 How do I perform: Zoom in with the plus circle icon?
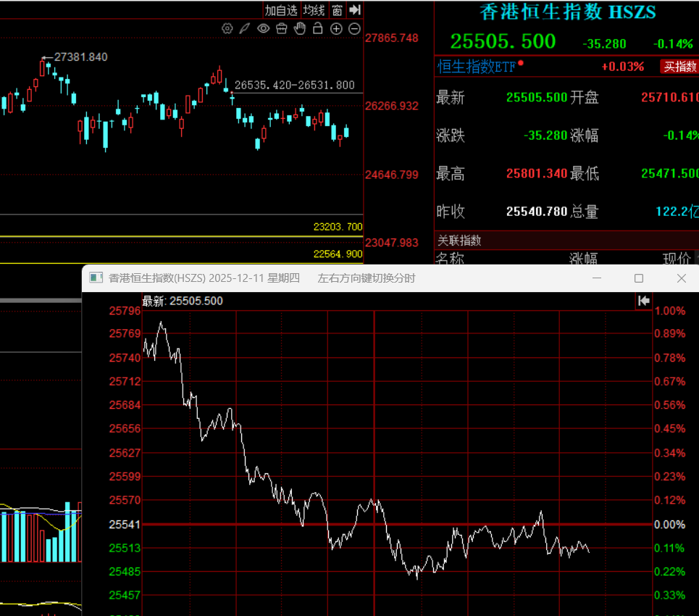[336, 29]
